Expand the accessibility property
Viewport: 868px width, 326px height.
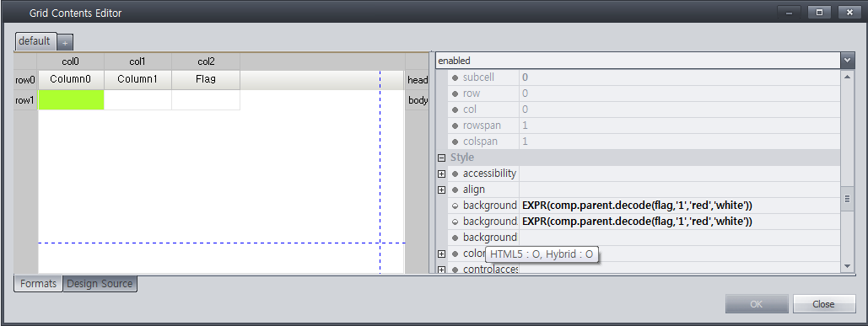tap(441, 174)
